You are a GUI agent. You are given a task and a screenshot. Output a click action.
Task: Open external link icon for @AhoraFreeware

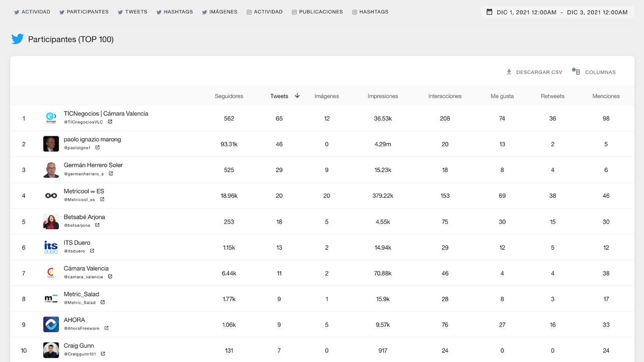click(106, 328)
